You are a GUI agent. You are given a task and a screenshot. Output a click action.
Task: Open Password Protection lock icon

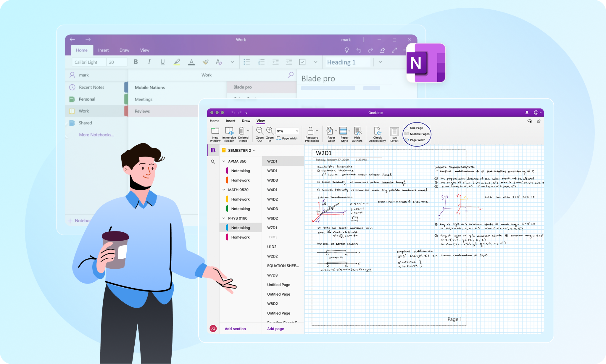[310, 131]
